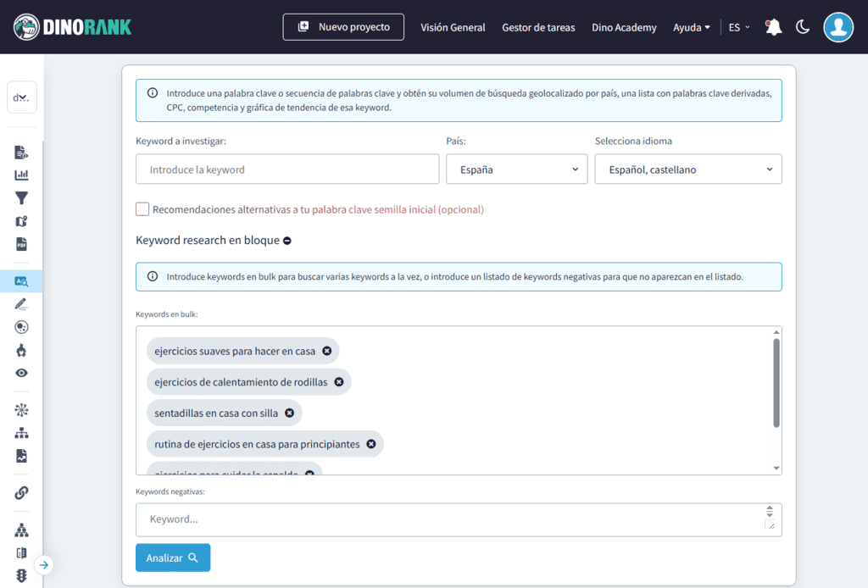The image size is (868, 588).
Task: Go to Gestor de tareas
Action: (x=538, y=27)
